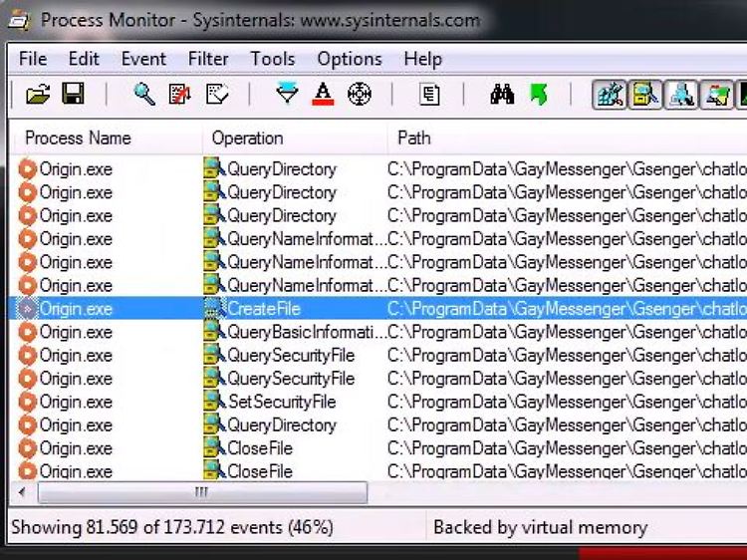This screenshot has width=747, height=560.
Task: Find an event with the binoculars icon
Action: [x=502, y=94]
